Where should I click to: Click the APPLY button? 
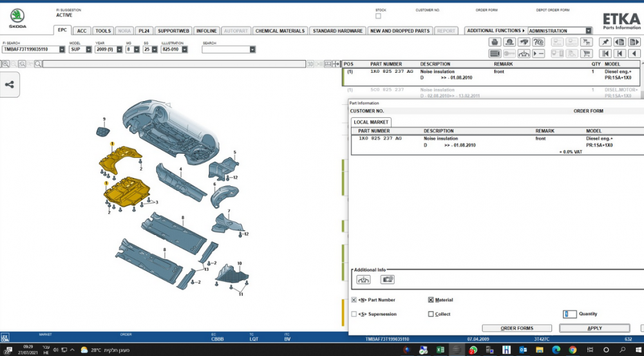pos(594,328)
